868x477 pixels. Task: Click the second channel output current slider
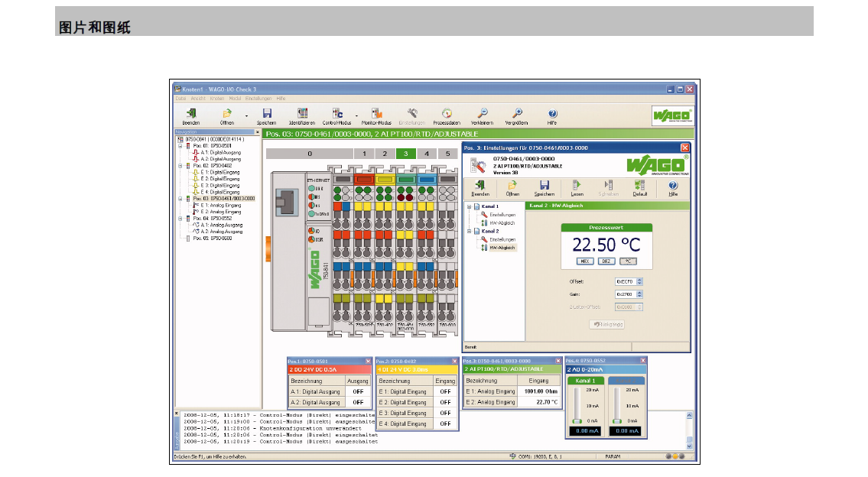point(617,406)
